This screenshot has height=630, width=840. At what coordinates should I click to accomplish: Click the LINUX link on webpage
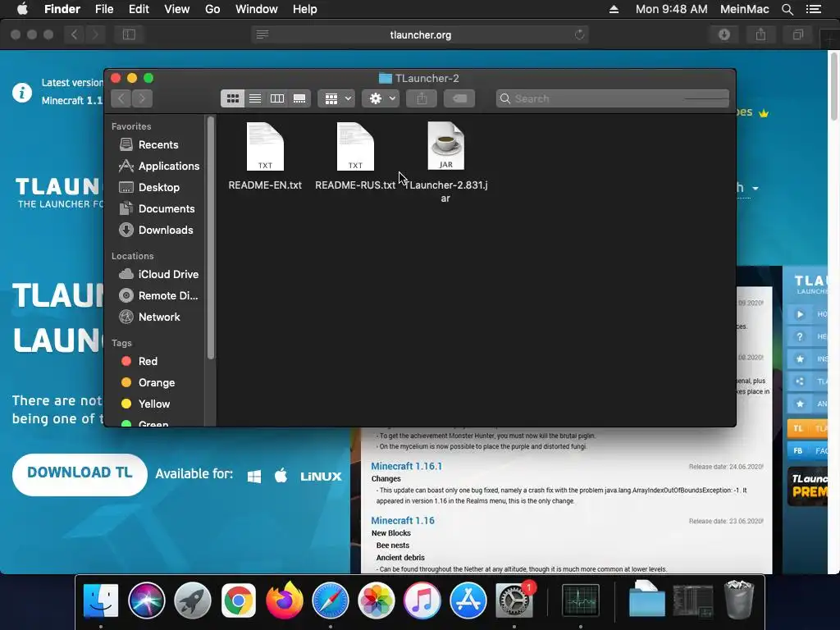321,477
